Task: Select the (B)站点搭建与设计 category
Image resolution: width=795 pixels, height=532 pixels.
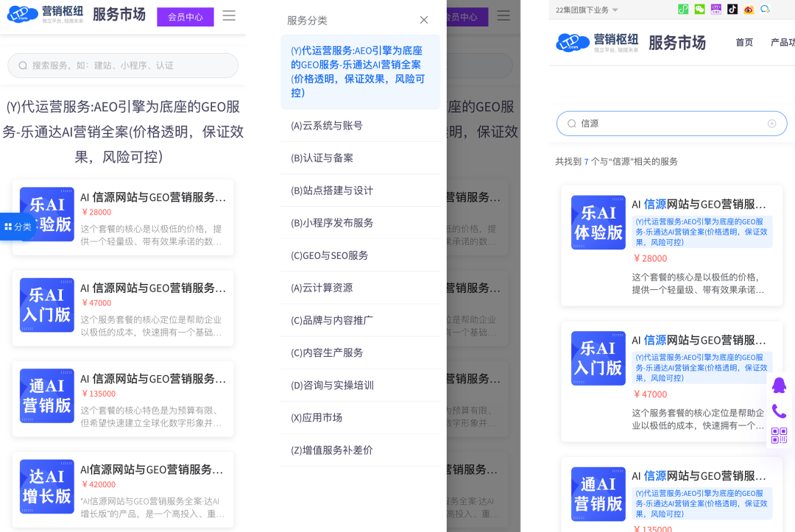Action: (361, 191)
